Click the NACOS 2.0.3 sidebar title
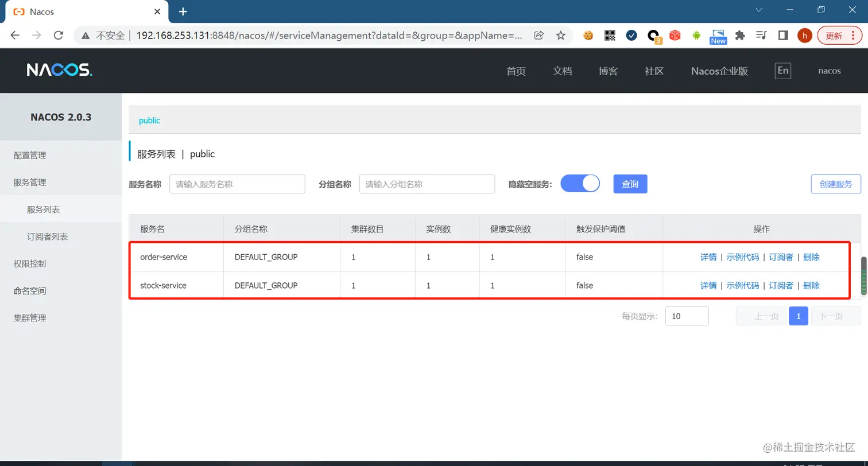Viewport: 868px width, 466px height. point(61,117)
